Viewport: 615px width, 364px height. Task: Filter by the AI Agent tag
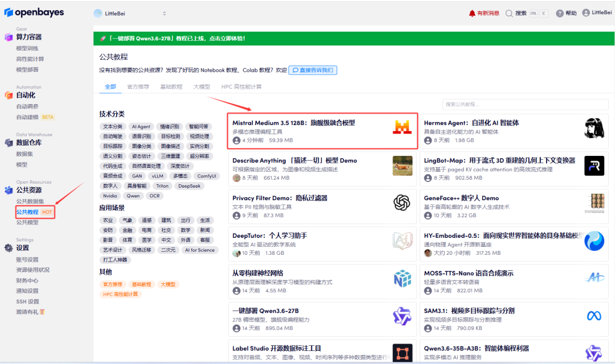point(141,127)
